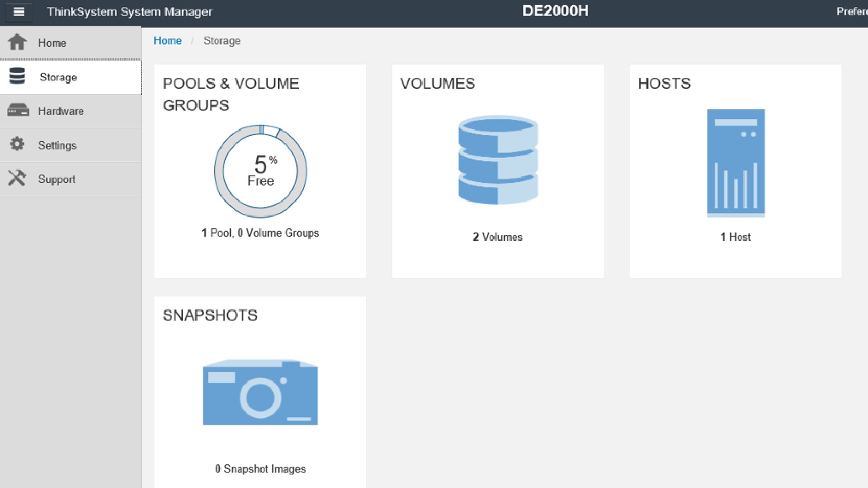
Task: Click the Hosts server tower graphic
Action: (736, 163)
